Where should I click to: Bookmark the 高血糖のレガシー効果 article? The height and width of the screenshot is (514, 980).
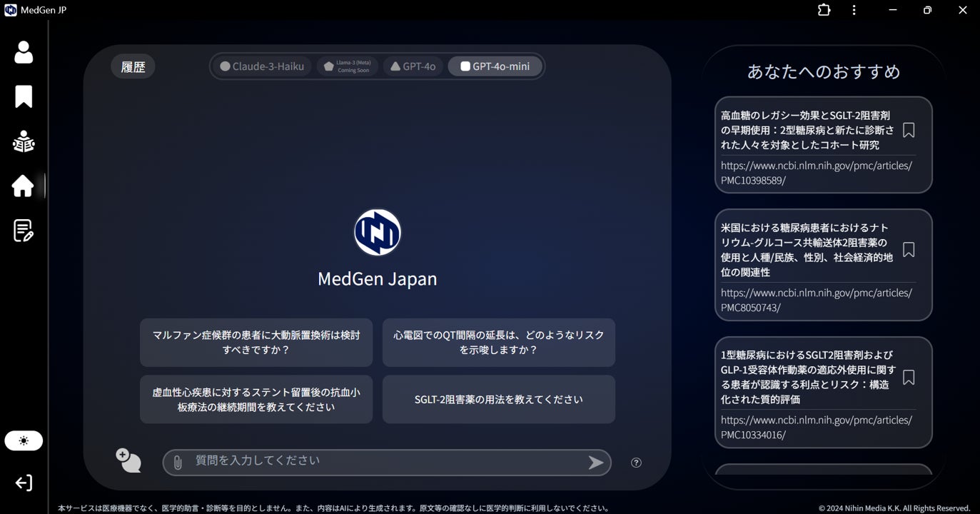point(909,130)
